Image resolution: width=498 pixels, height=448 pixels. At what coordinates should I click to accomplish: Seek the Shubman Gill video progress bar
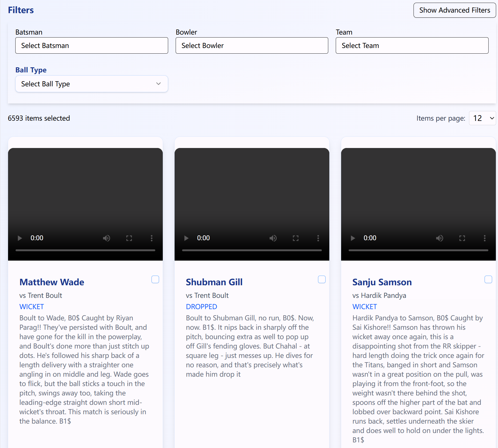point(252,250)
